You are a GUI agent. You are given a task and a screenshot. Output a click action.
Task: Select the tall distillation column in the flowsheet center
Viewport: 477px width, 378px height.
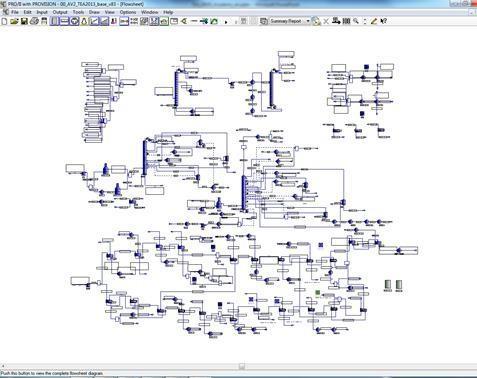(244, 193)
